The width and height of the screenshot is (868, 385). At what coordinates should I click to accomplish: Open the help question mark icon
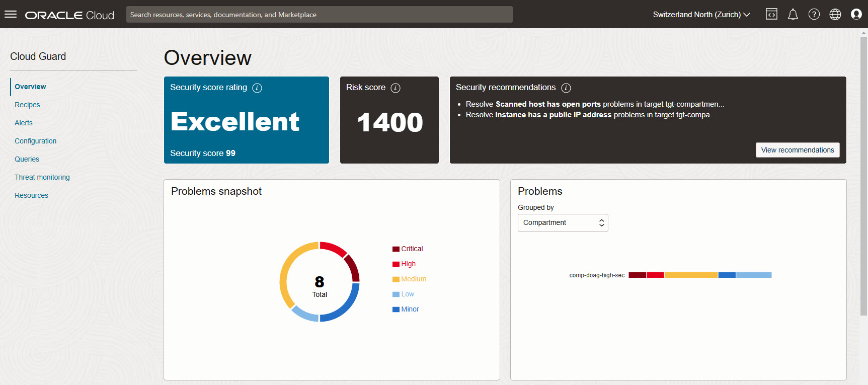[x=814, y=14]
